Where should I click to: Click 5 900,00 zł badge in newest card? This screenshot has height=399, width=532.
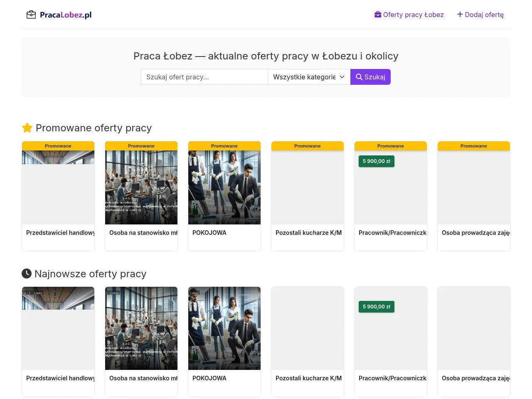tap(377, 307)
